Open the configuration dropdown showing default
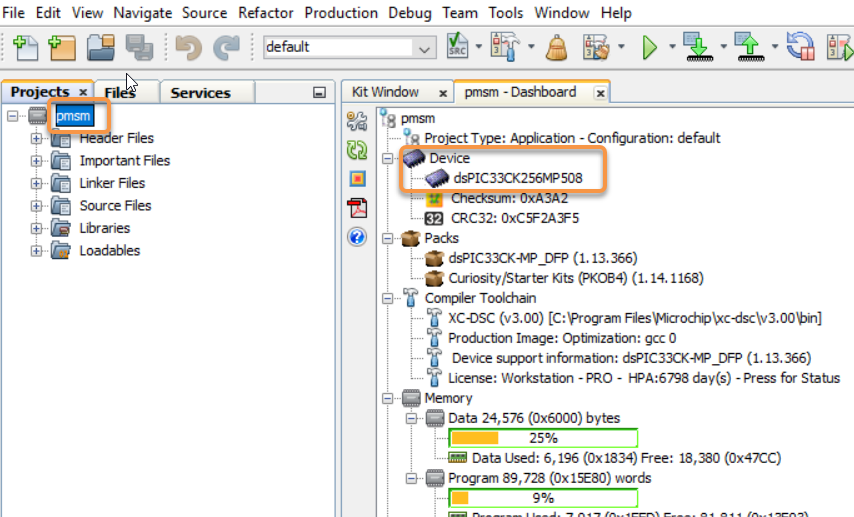The height and width of the screenshot is (517, 854). [350, 47]
